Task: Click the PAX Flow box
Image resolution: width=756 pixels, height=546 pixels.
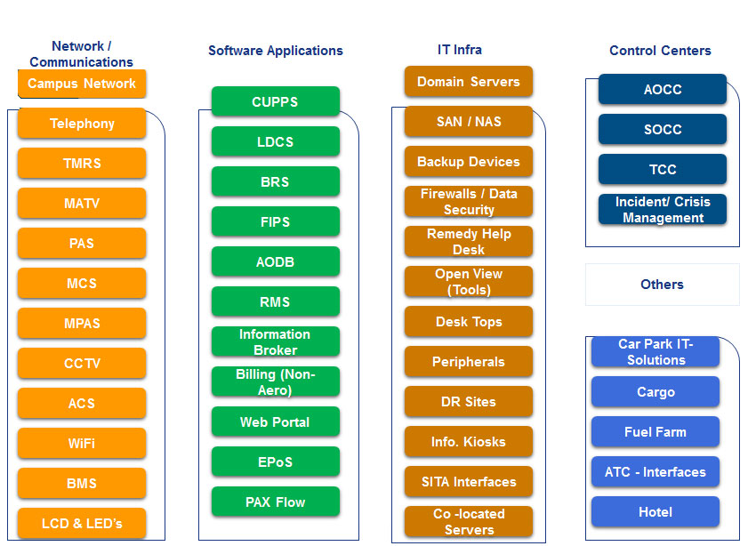Action: coord(276,502)
